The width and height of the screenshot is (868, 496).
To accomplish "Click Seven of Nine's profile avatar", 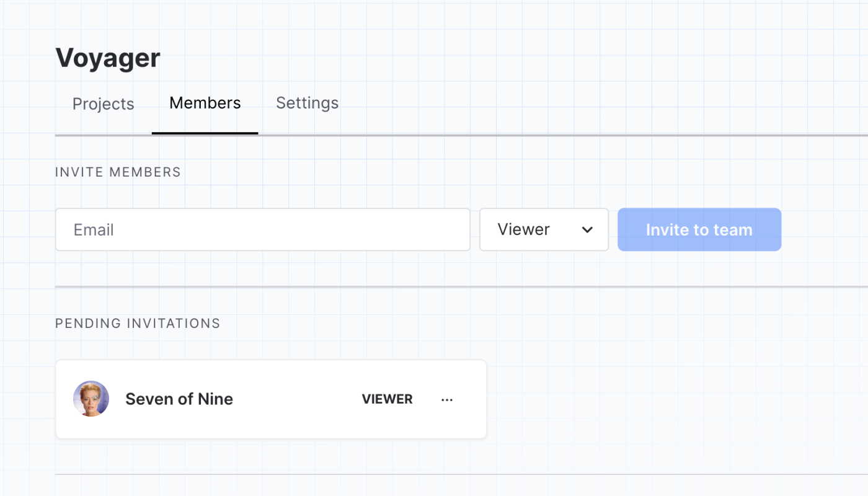I will (x=91, y=399).
